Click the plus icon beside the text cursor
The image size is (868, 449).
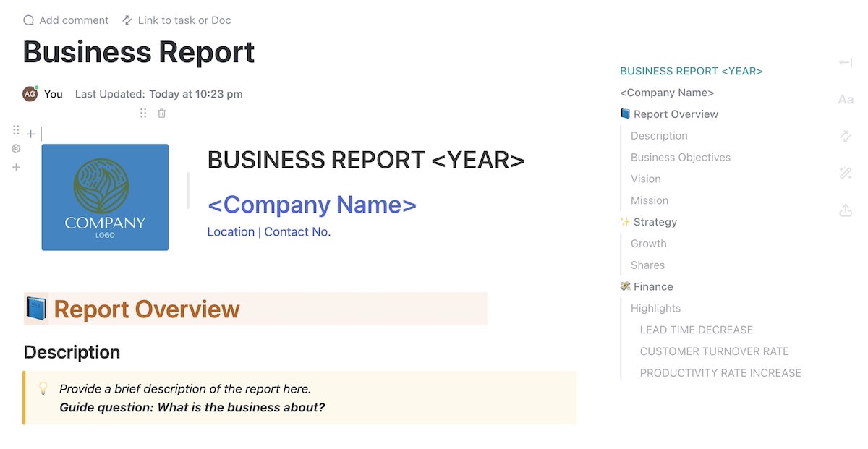point(30,134)
